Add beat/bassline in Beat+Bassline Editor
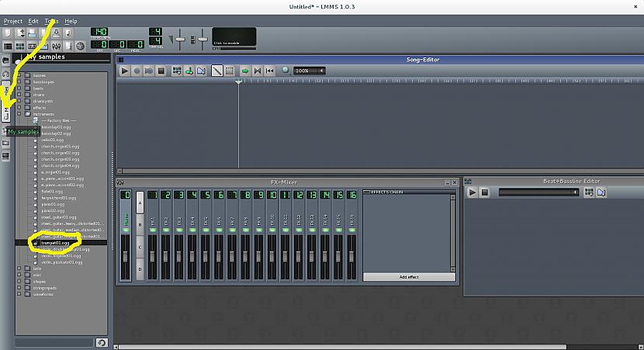The height and width of the screenshot is (350, 644). pos(589,192)
